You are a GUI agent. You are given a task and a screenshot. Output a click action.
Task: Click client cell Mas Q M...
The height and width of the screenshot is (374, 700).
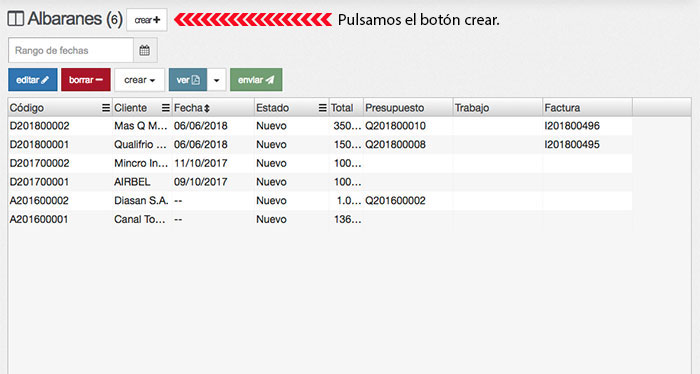(141, 126)
